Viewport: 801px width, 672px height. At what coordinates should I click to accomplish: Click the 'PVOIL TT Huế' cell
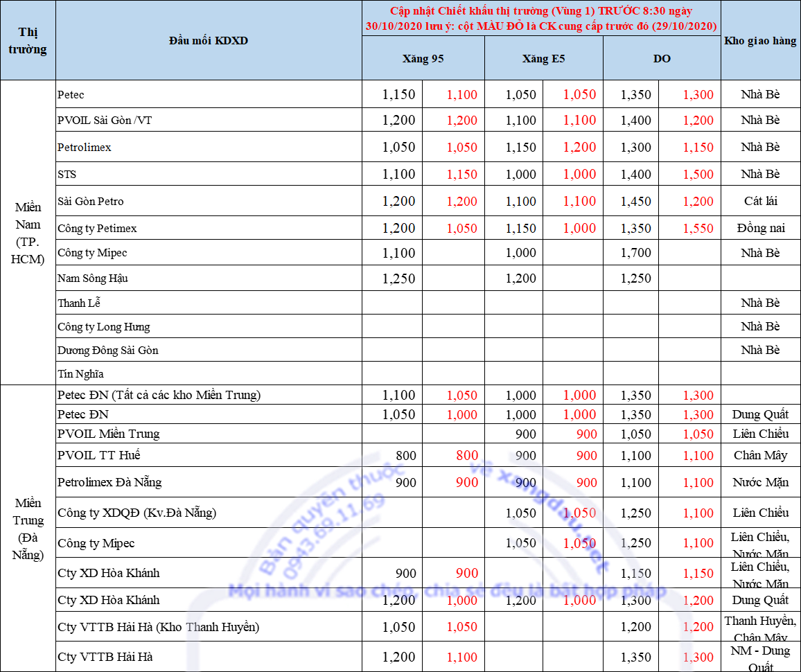[x=209, y=454]
